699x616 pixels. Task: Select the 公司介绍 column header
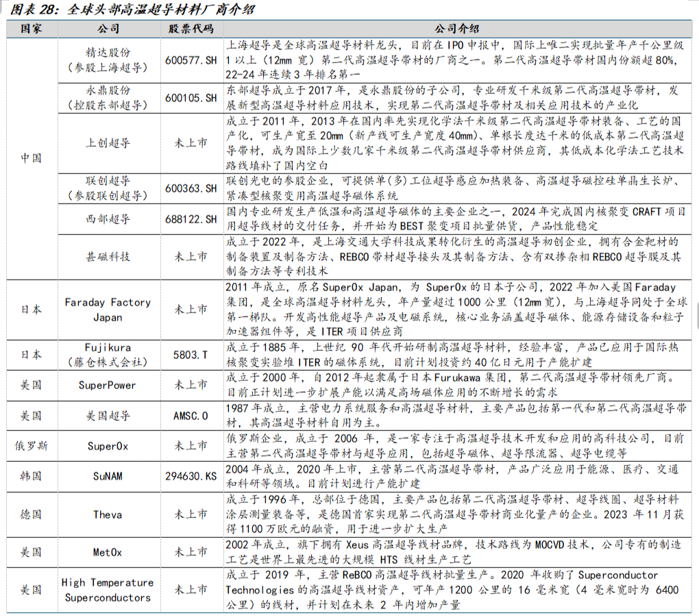coord(457,29)
